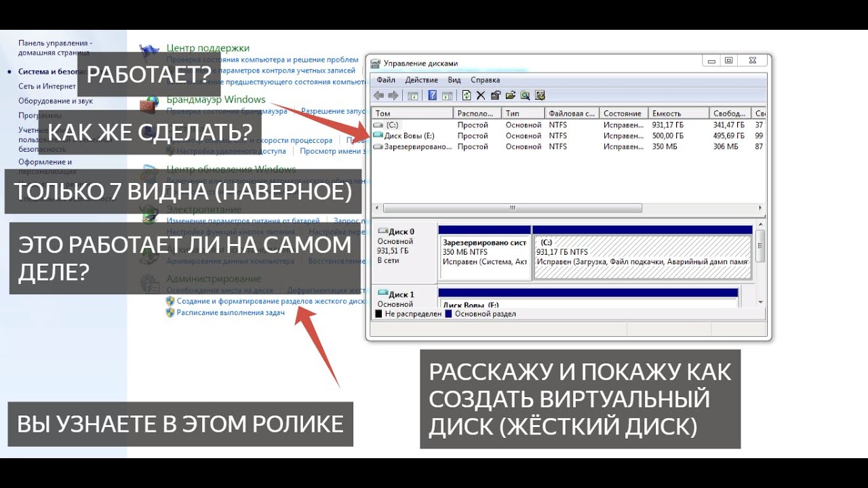Image resolution: width=868 pixels, height=488 pixels.
Task: Click the Forward arrow in Disk Management toolbar
Action: coord(393,96)
